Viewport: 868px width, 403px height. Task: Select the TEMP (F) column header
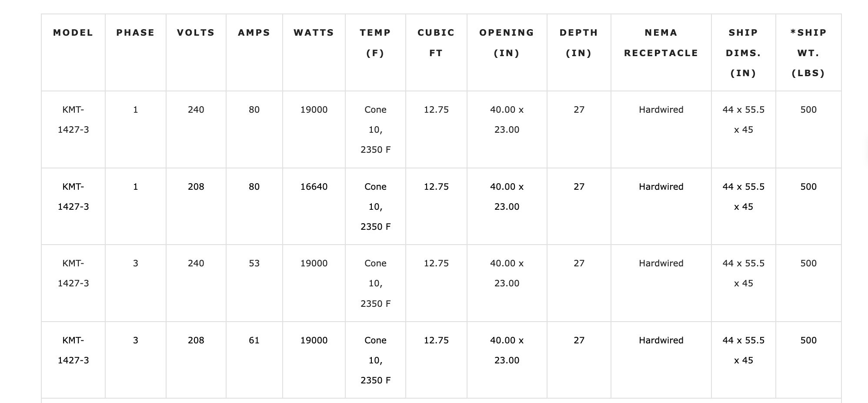[x=375, y=43]
